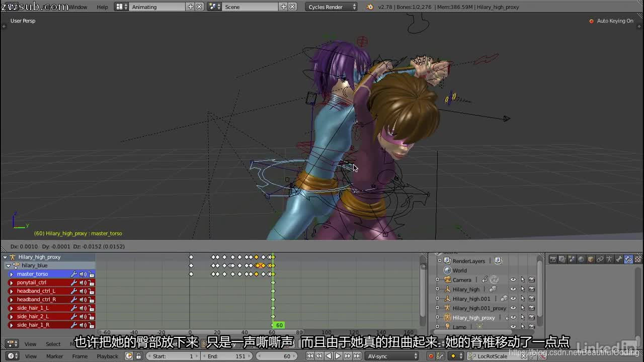Expand the ponytail_ctrl channel
This screenshot has width=644, height=362.
tap(12, 283)
